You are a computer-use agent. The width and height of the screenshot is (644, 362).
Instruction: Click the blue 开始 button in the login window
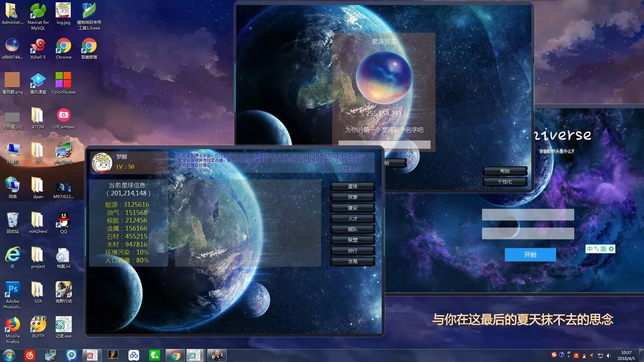530,255
